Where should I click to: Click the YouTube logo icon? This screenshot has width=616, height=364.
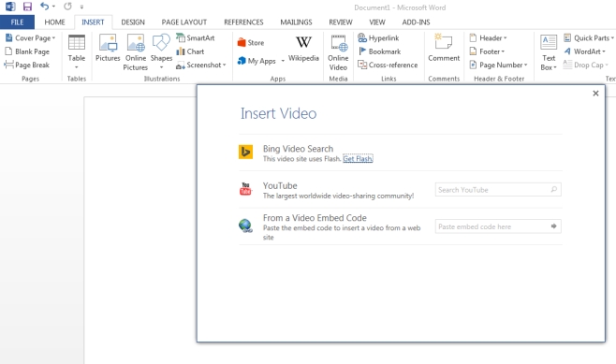pos(245,188)
